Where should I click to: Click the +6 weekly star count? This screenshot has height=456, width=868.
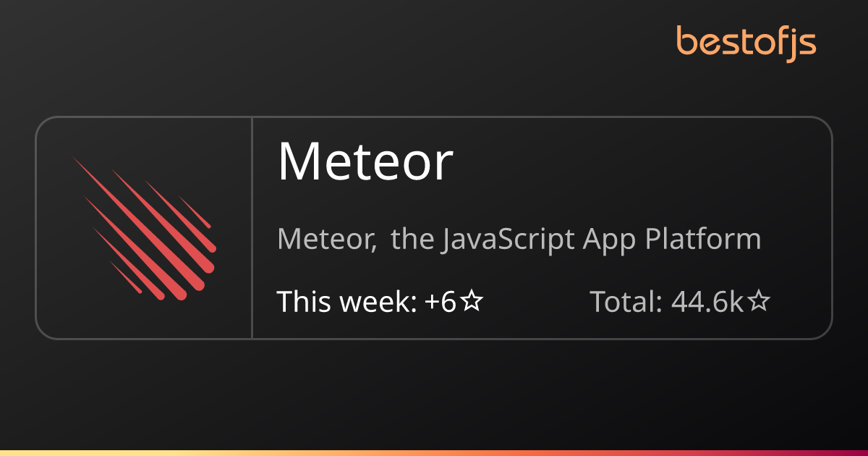click(441, 302)
